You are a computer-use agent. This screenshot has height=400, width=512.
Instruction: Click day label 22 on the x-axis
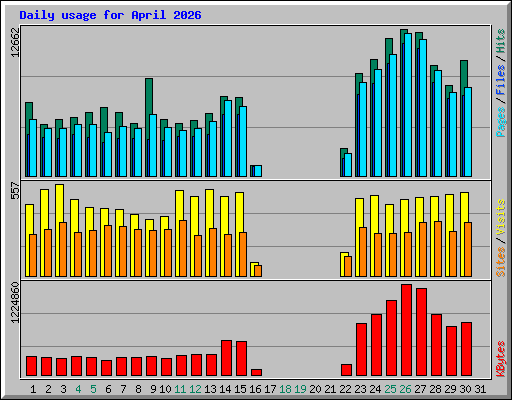[x=345, y=389]
